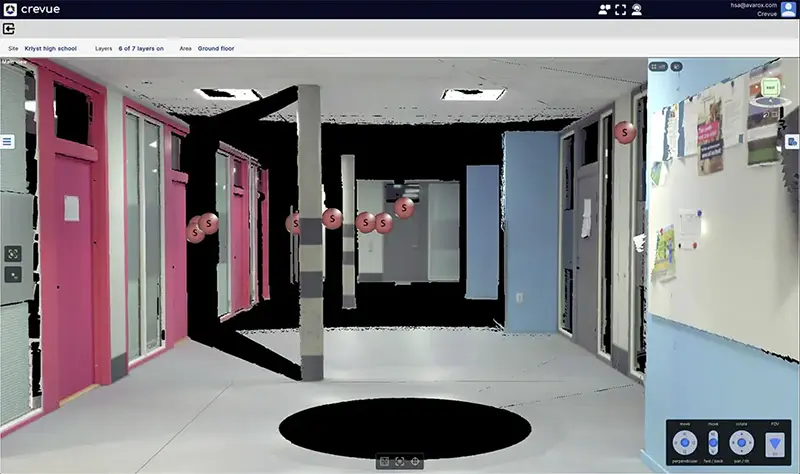The height and width of the screenshot is (474, 800).
Task: Open the user profile avatar
Action: [788, 9]
